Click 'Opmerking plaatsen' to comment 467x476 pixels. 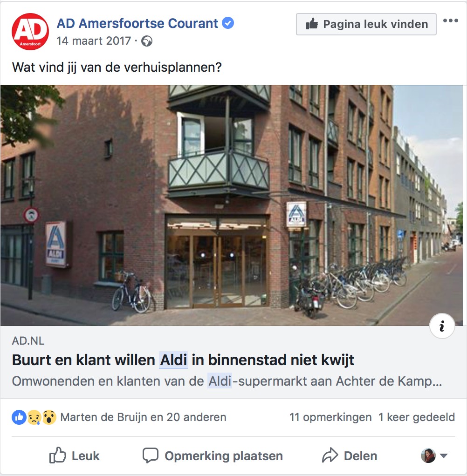click(213, 456)
